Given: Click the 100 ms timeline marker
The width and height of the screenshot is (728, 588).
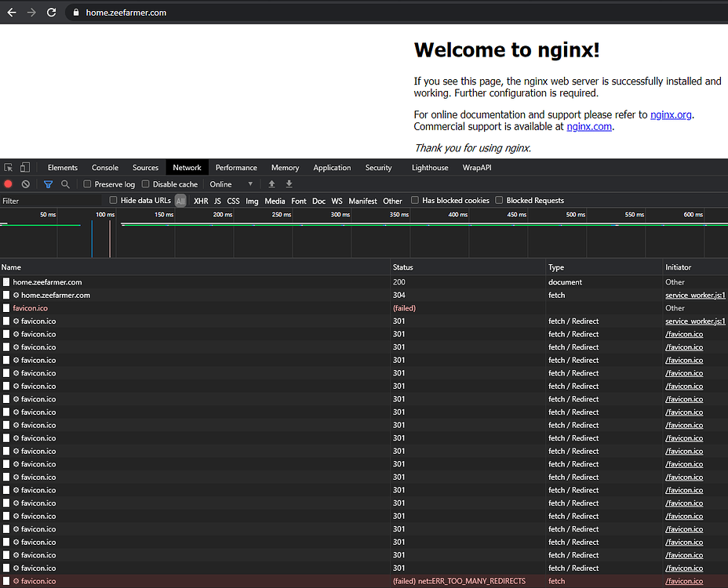Looking at the screenshot, I should 105,214.
